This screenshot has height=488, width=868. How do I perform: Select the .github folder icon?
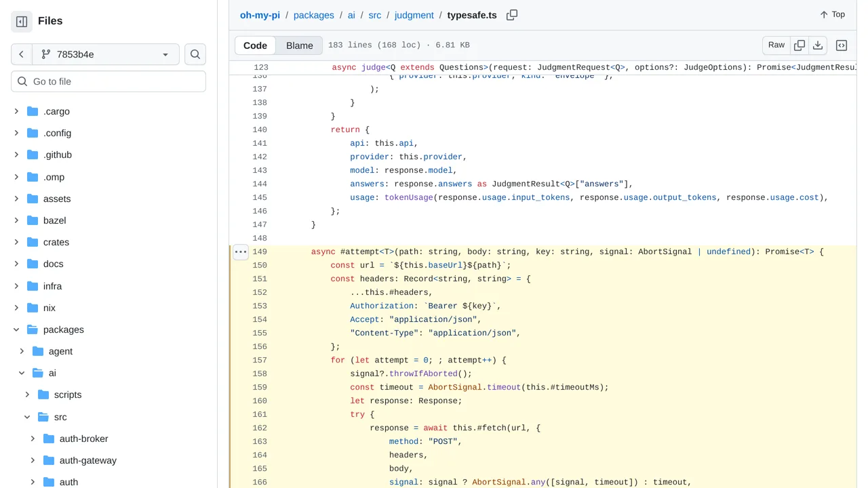(33, 155)
